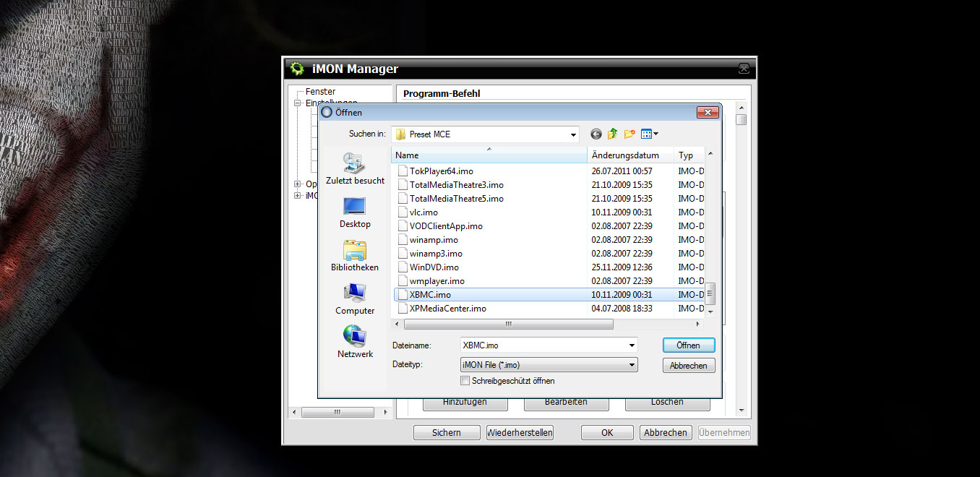Select Fenster in the iMON Manager tree

click(x=320, y=92)
